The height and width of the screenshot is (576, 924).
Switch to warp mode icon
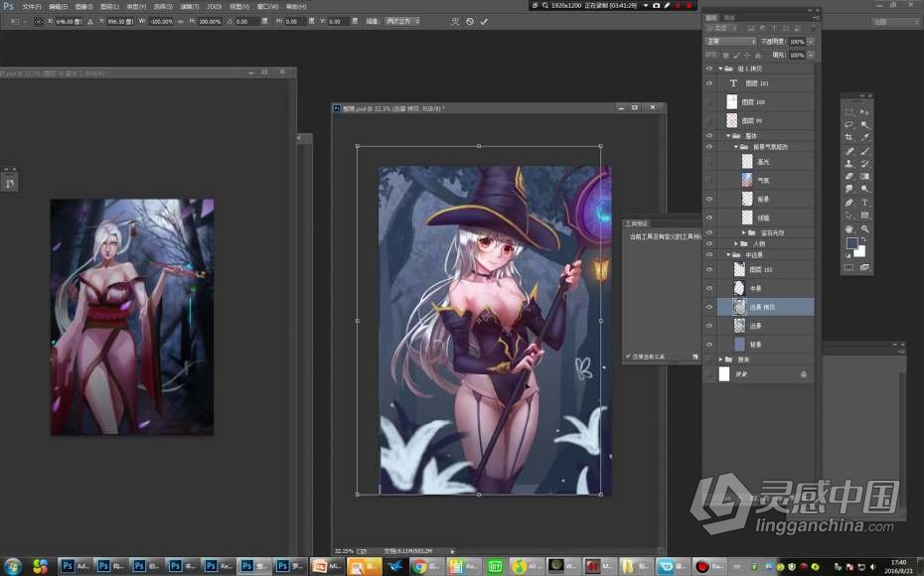point(455,21)
